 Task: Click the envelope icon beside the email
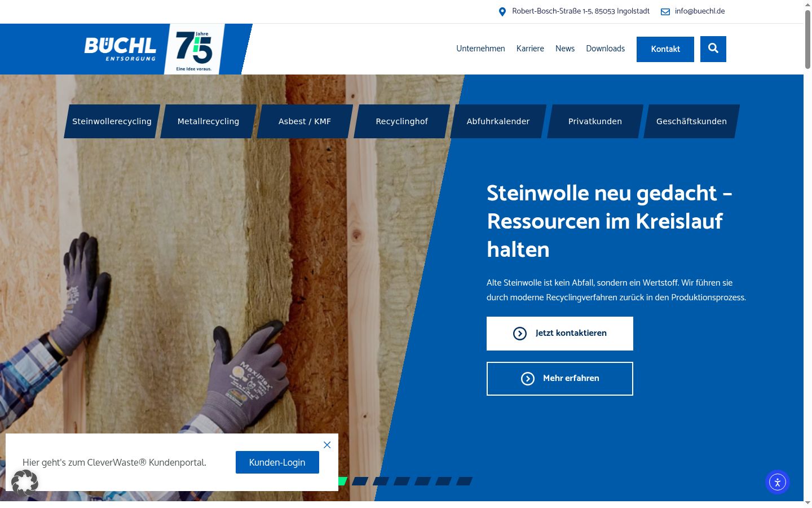(x=665, y=12)
